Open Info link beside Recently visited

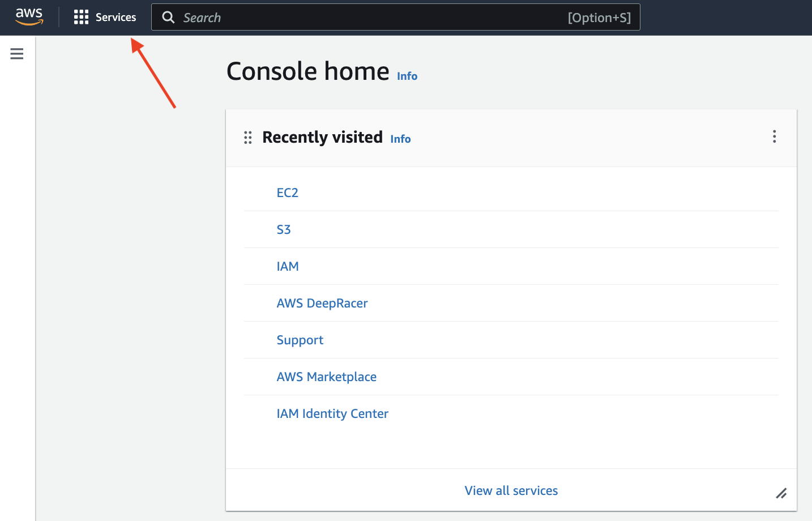(400, 139)
